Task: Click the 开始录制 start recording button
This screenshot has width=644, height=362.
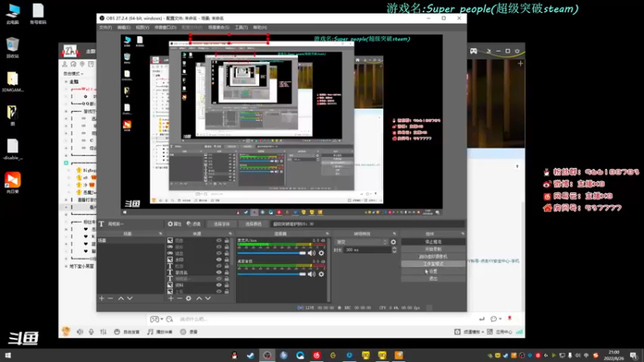Action: point(433,249)
